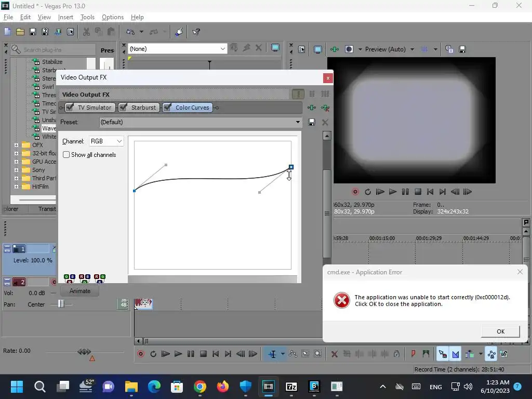
Task: Open the Options menu
Action: pos(113,17)
